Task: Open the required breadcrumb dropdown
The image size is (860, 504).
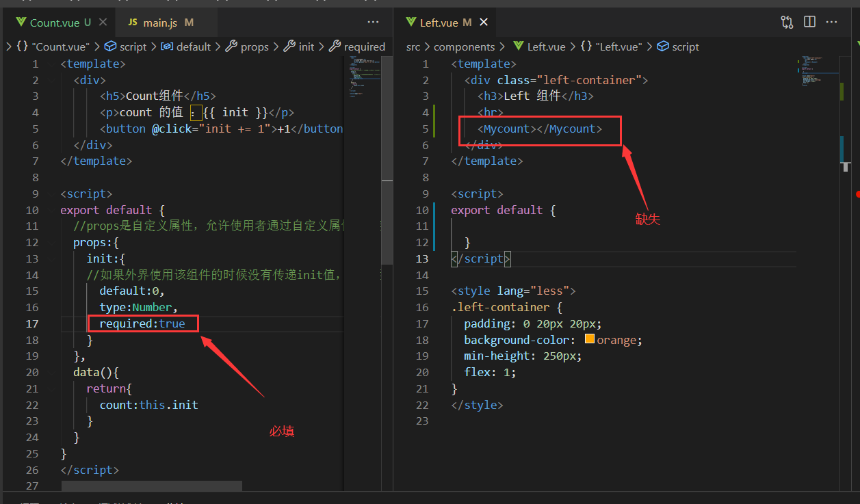Action: tap(365, 47)
